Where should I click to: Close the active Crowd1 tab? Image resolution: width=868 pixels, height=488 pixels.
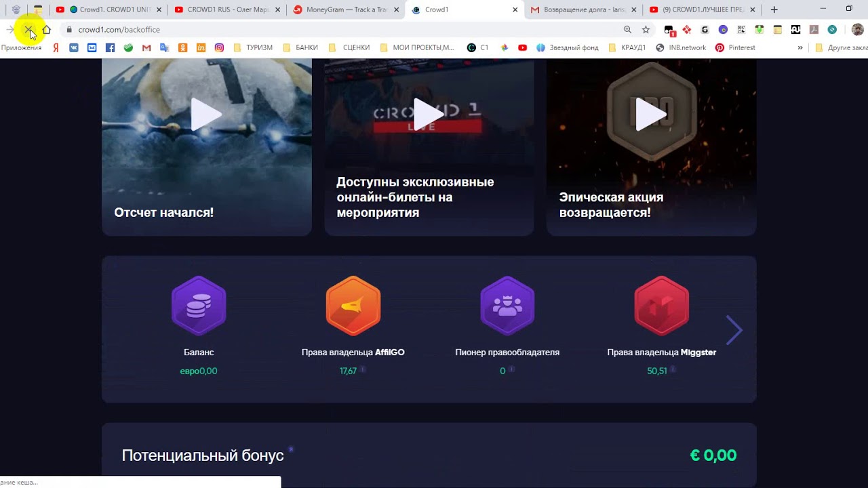[515, 9]
